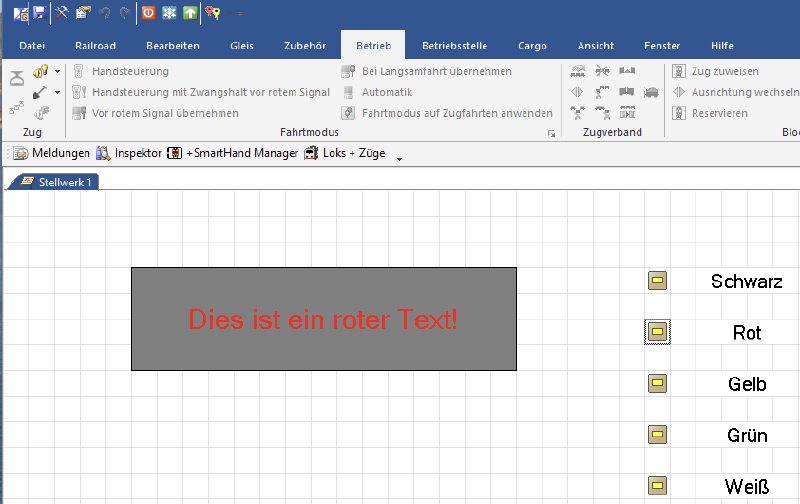800x504 pixels.
Task: Select the Stellwerk 1 document tab
Action: 56,182
